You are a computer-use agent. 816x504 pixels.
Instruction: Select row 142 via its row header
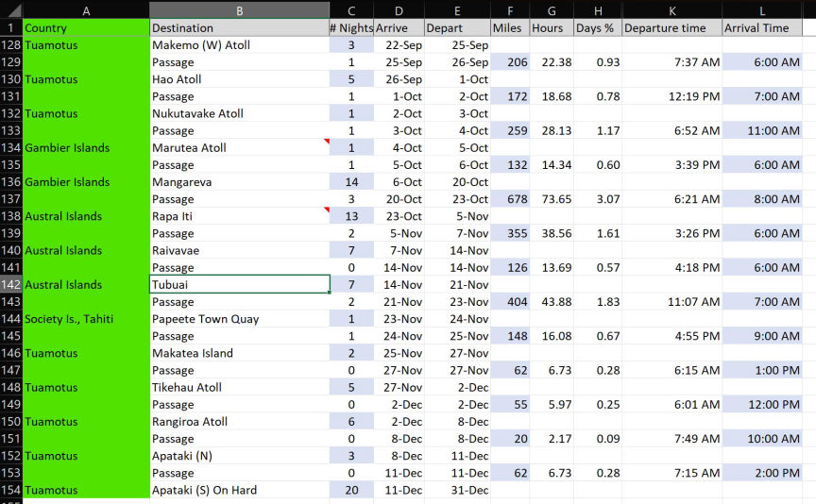tap(10, 285)
